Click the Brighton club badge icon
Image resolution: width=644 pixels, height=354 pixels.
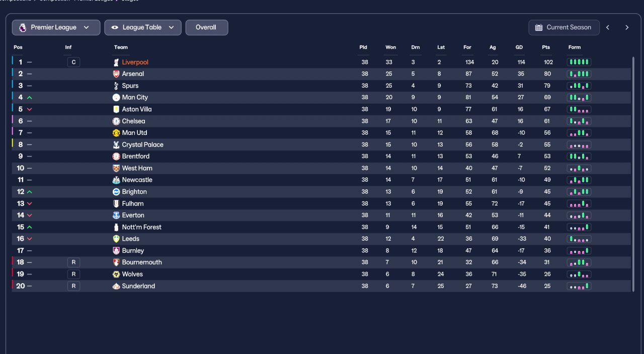coord(116,192)
